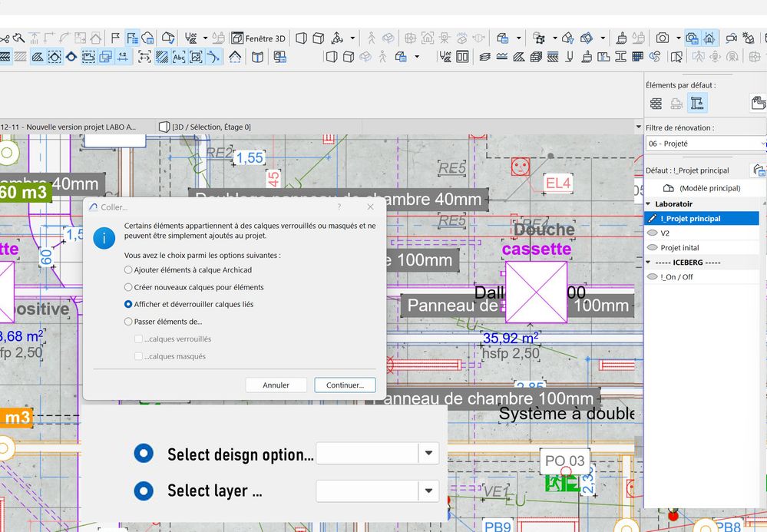
Task: Select the new elements crane icon
Action: point(697,104)
